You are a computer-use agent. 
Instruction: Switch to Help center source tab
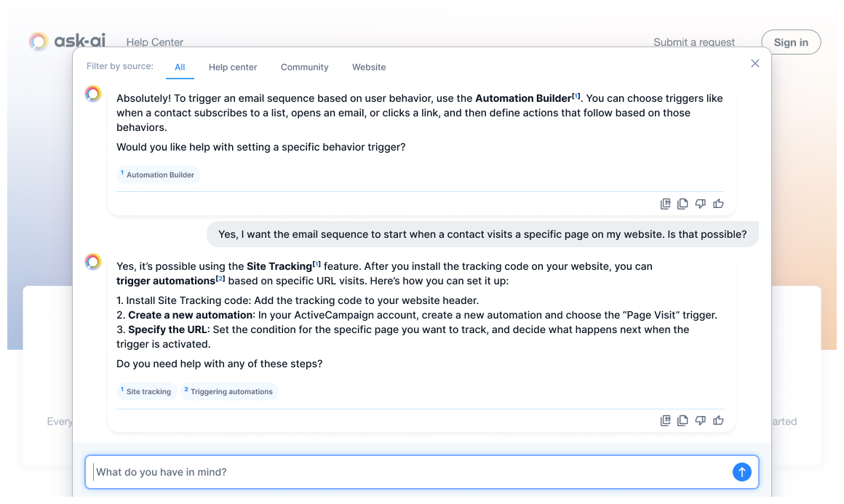(233, 67)
